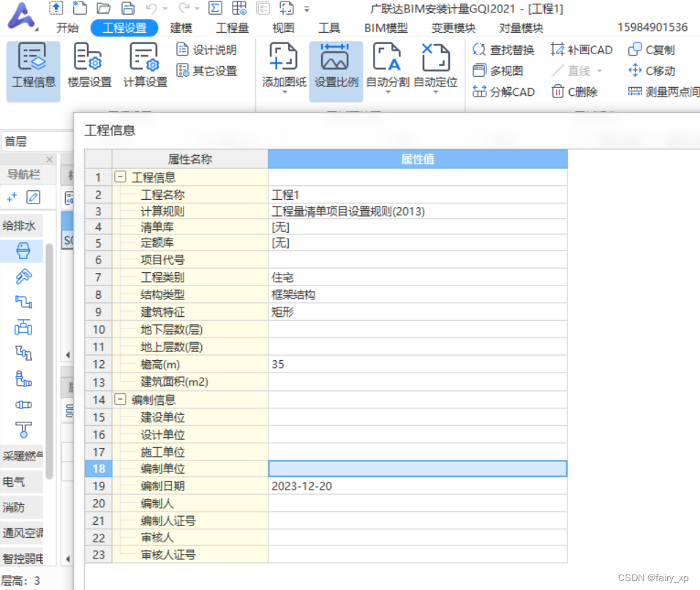The width and height of the screenshot is (700, 590).
Task: Close the 导航栏 panel
Action: click(x=50, y=160)
